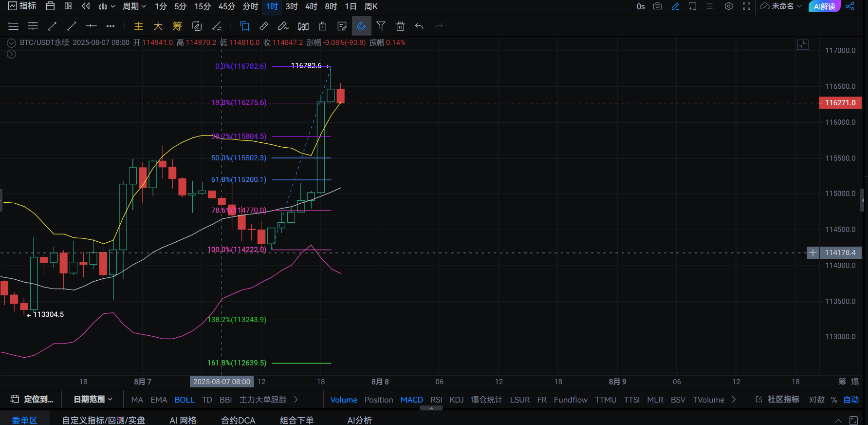Expand the 未命名 layout dropdown
Image resolution: width=868 pixels, height=425 pixels.
tap(781, 6)
